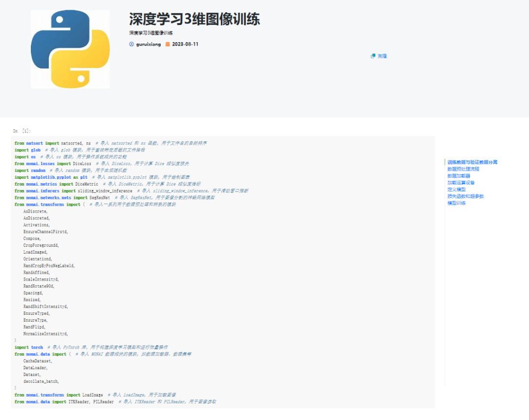The image size is (529, 420).
Task: Select 定义模型 in the outline
Action: coord(456,189)
